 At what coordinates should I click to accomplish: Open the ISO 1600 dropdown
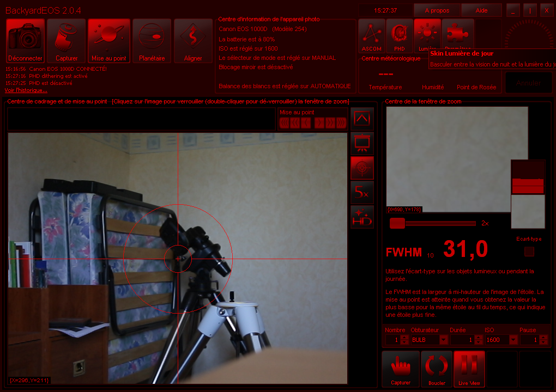point(513,340)
